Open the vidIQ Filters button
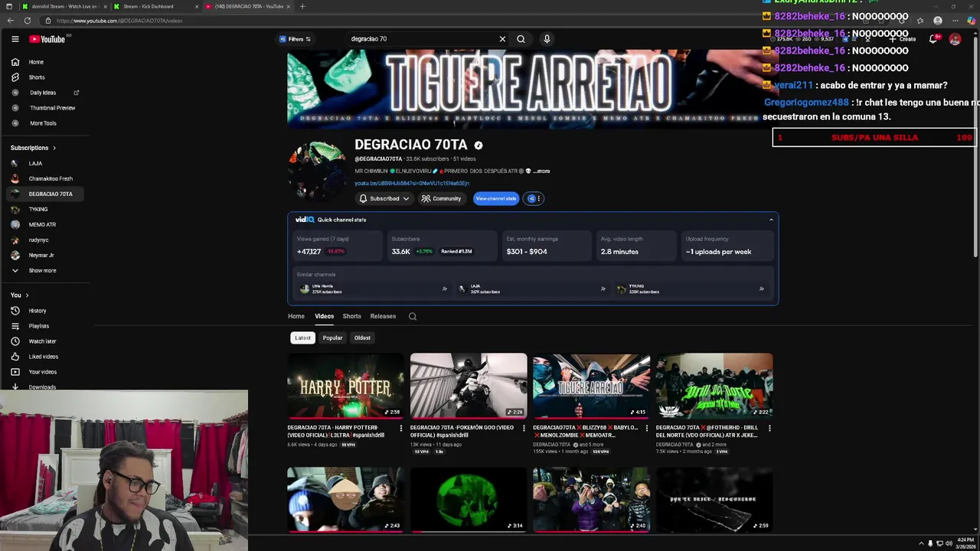This screenshot has height=551, width=980. pos(295,39)
